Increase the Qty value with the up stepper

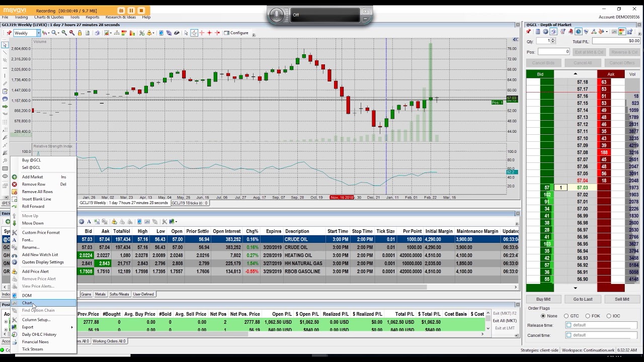pyautogui.click(x=553, y=40)
